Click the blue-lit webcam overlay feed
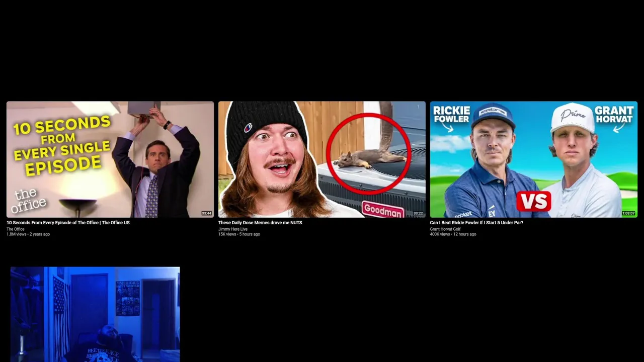Screen dimensions: 644x362 [x=95, y=314]
